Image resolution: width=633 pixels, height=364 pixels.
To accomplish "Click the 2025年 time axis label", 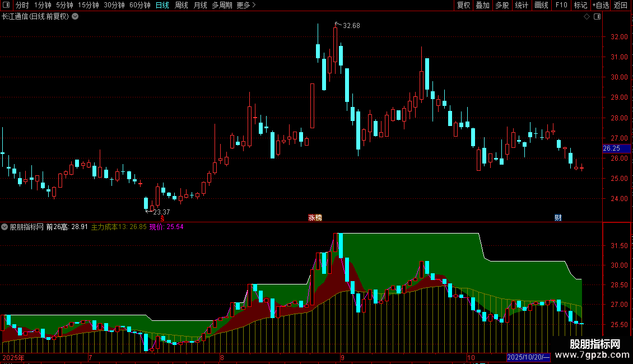I will point(13,357).
